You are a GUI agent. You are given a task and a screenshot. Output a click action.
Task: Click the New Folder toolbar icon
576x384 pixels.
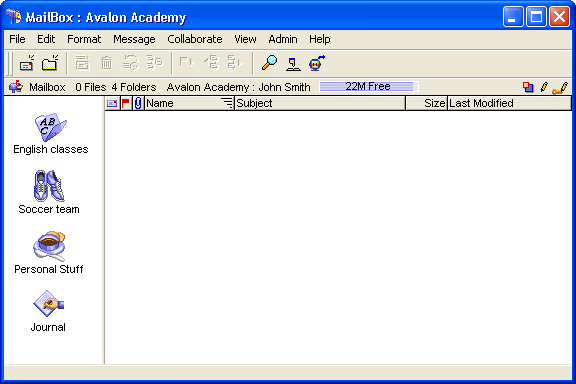[x=50, y=63]
